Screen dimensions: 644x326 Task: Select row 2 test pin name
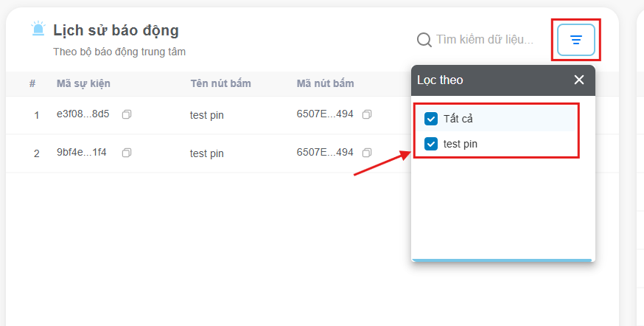tap(206, 153)
